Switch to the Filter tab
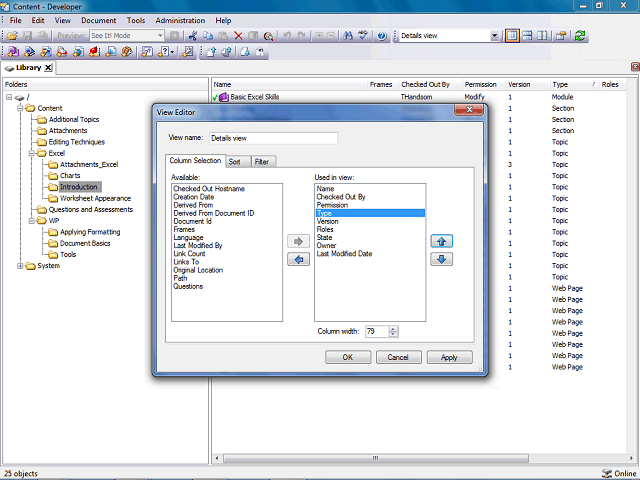 tap(262, 162)
